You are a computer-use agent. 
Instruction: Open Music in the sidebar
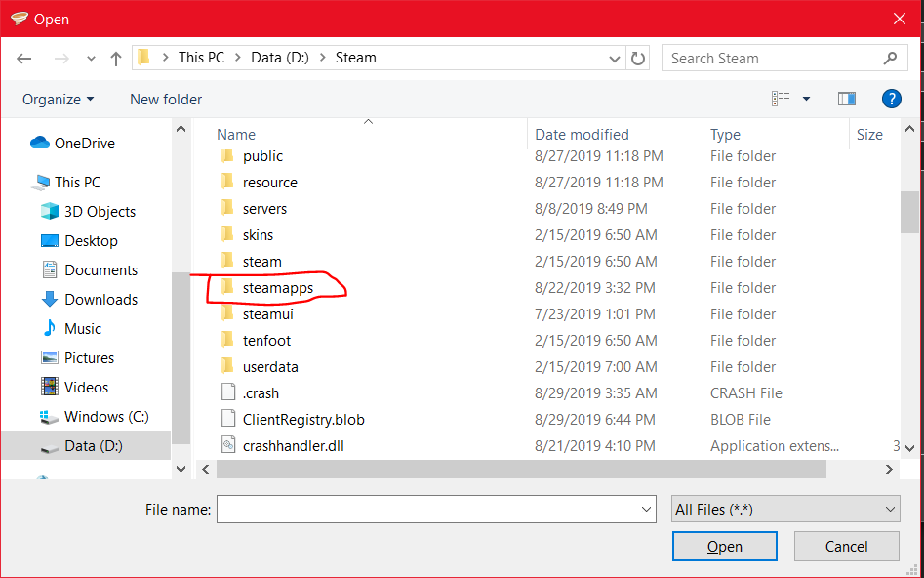click(71, 328)
